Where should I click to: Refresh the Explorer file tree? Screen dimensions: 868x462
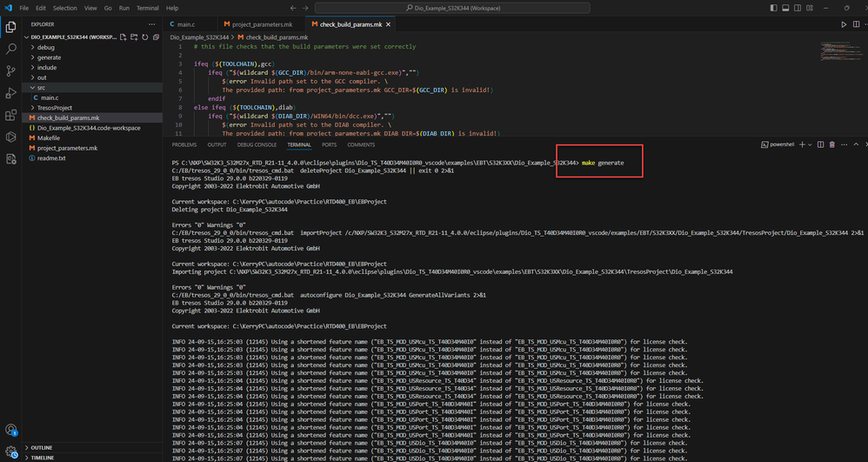pos(145,37)
